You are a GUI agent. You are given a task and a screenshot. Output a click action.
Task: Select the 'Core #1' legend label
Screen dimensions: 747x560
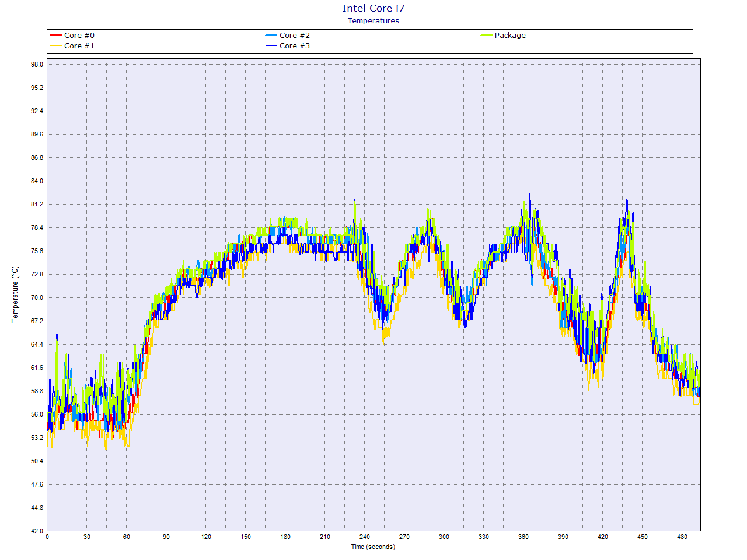click(x=79, y=46)
